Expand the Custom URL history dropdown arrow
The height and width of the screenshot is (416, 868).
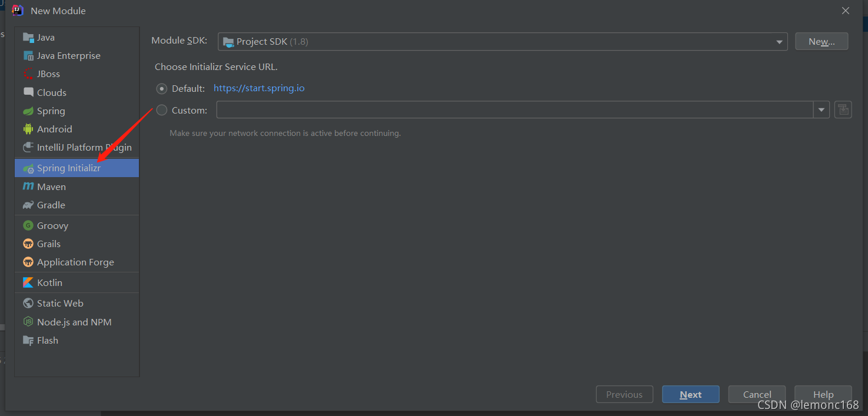pyautogui.click(x=822, y=109)
